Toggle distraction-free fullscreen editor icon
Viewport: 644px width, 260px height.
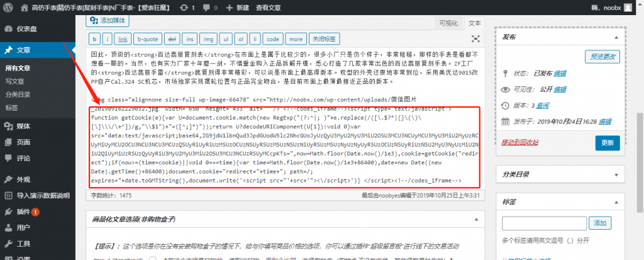[475, 38]
